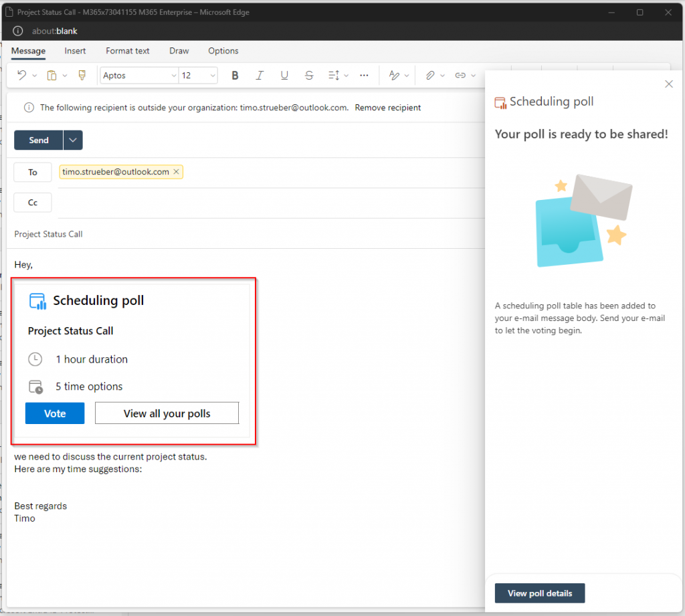The image size is (685, 616).
Task: Select the Format Painter tool
Action: pos(82,76)
